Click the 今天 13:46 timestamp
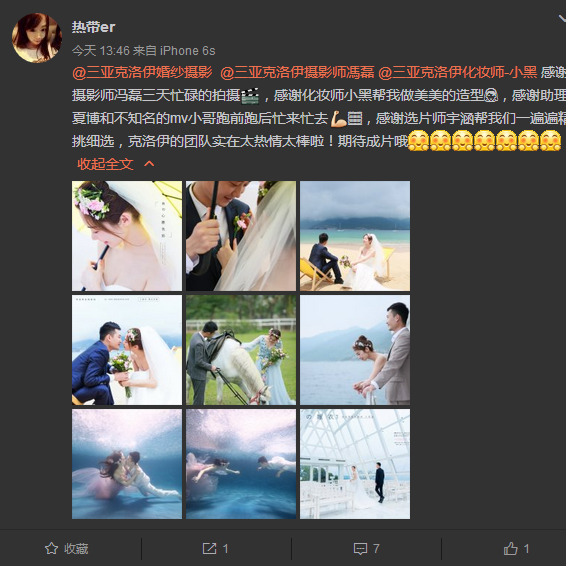The image size is (566, 566). (x=100, y=51)
